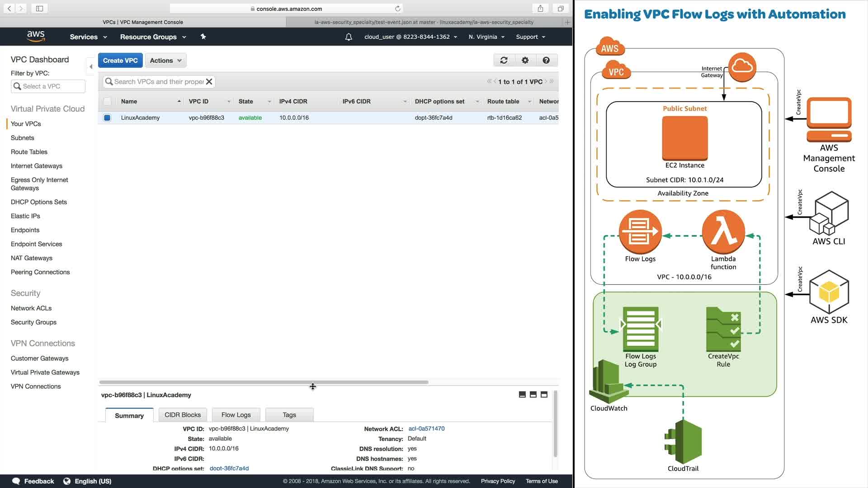This screenshot has width=868, height=488.
Task: Switch to the Flow Logs tab
Action: (236, 415)
